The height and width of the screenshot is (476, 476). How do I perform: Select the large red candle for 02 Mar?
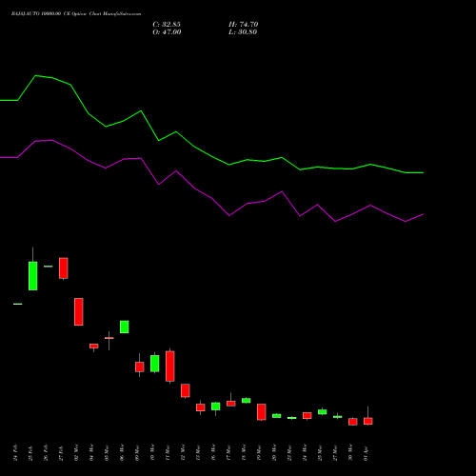[x=79, y=311]
